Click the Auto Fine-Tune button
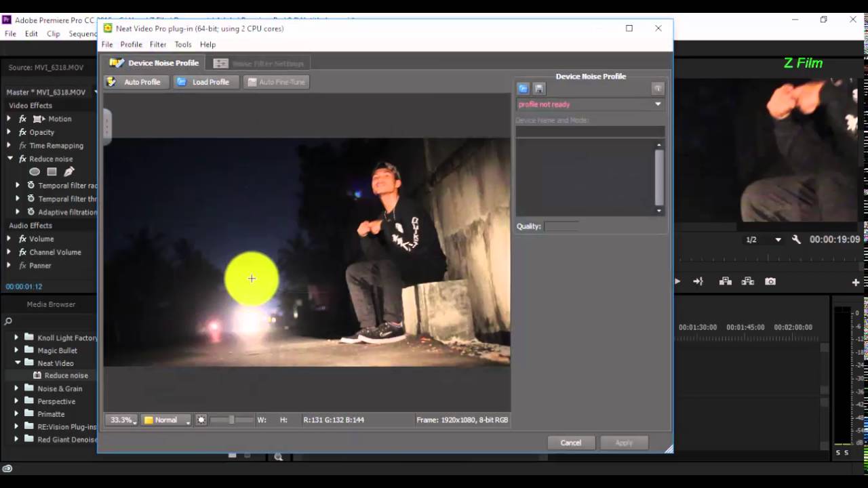868x488 pixels. coord(276,82)
